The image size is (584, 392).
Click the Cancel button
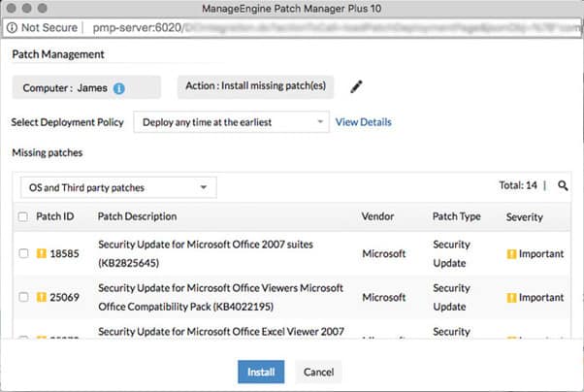[x=318, y=372]
